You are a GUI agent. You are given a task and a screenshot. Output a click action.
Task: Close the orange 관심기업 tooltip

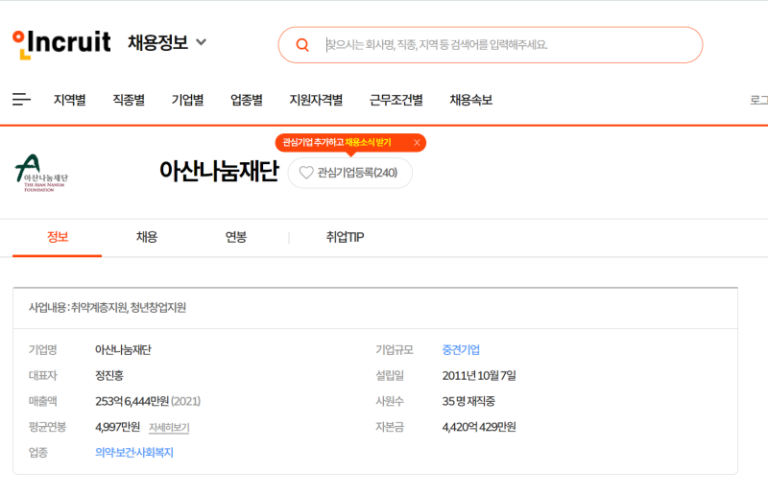[417, 143]
